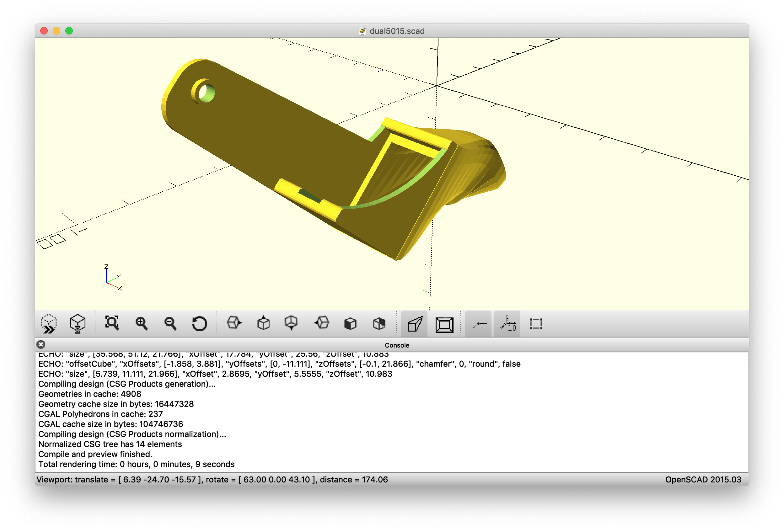784x532 pixels.
Task: Enable Perspective projection mode
Action: click(x=415, y=324)
